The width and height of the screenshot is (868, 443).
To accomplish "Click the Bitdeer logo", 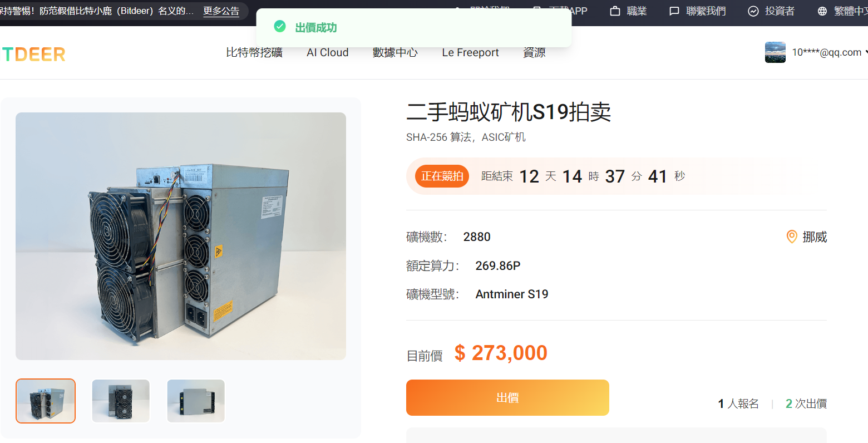I will tap(33, 54).
